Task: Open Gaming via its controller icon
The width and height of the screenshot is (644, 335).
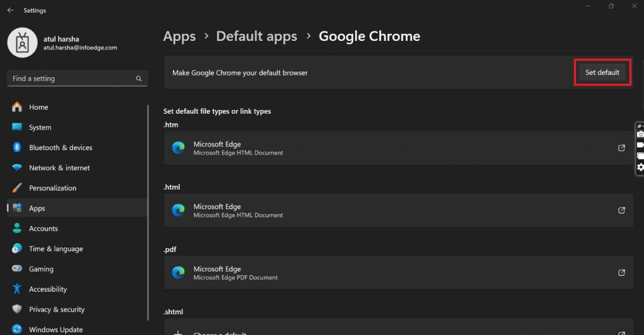Action: pos(17,268)
